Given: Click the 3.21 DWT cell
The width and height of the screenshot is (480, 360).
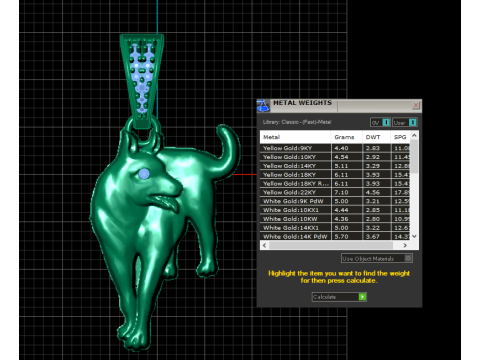Looking at the screenshot, I should pyautogui.click(x=376, y=201).
